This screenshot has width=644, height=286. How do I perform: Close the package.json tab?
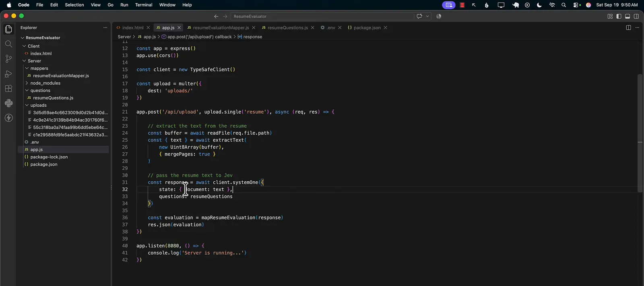(385, 28)
